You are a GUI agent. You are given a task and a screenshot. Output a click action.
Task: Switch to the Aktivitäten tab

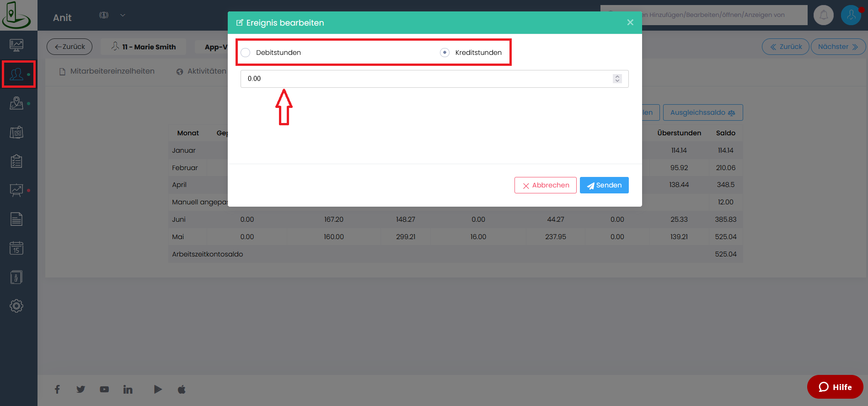[202, 71]
